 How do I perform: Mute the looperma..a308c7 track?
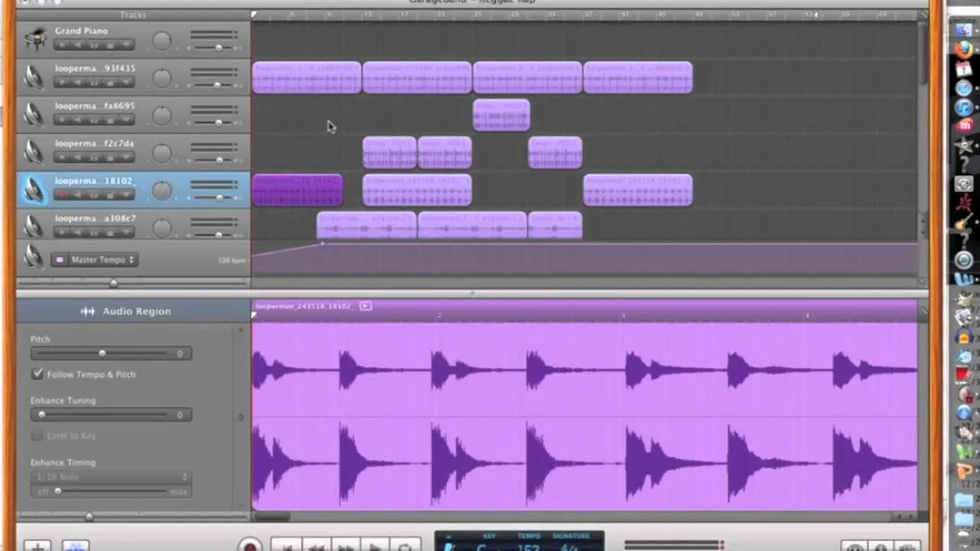click(x=79, y=233)
